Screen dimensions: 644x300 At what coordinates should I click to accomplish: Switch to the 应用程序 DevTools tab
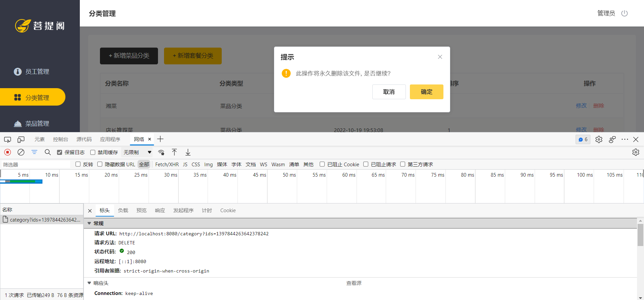(x=110, y=139)
